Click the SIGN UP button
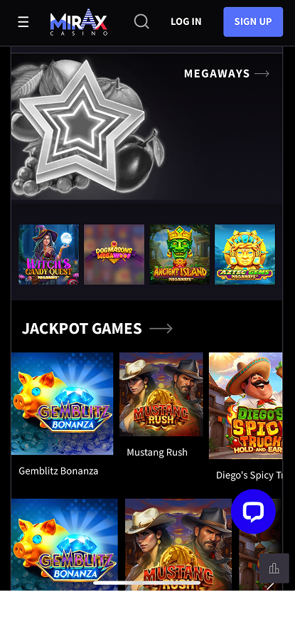This screenshot has width=295, height=644. (x=253, y=22)
